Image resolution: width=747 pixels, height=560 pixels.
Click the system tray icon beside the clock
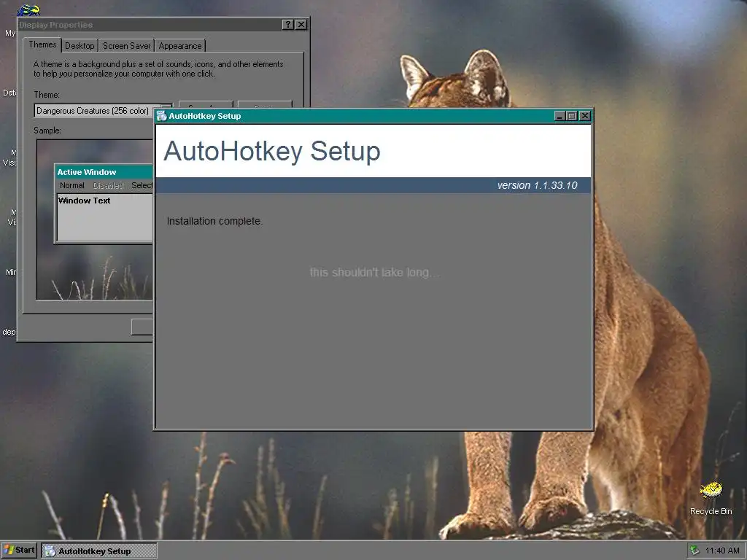point(695,551)
